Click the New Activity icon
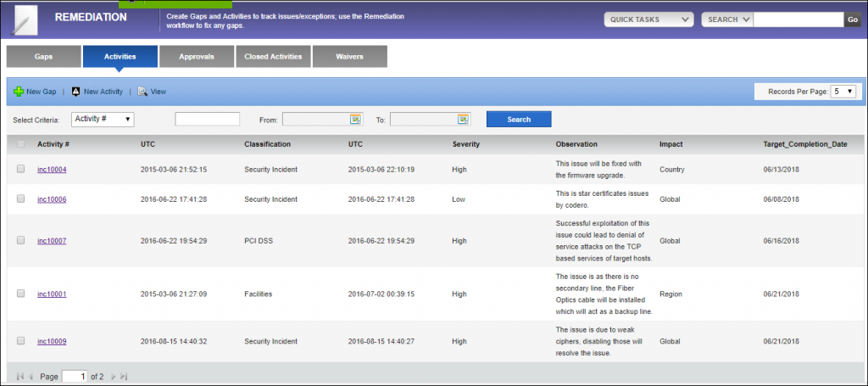The image size is (868, 386). (75, 91)
